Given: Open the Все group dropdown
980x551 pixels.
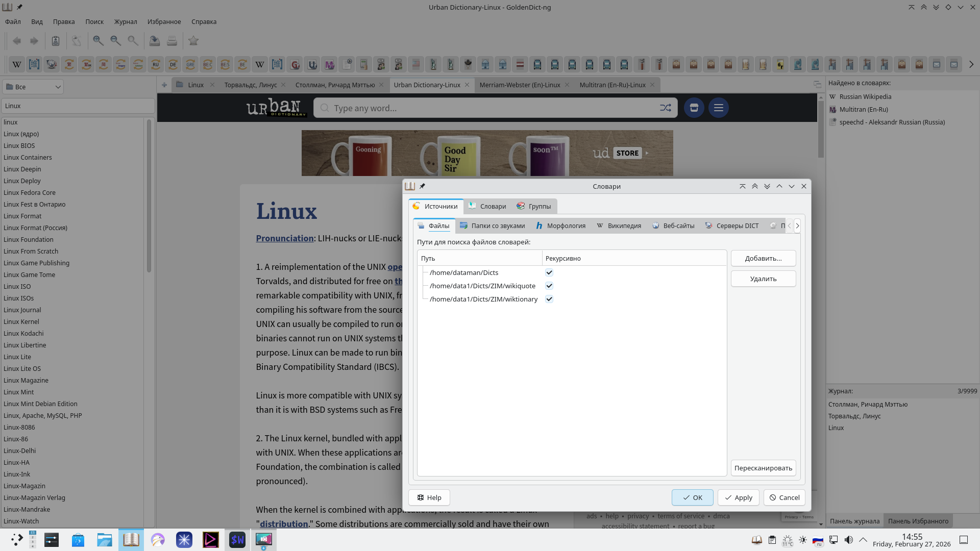Looking at the screenshot, I should point(33,87).
